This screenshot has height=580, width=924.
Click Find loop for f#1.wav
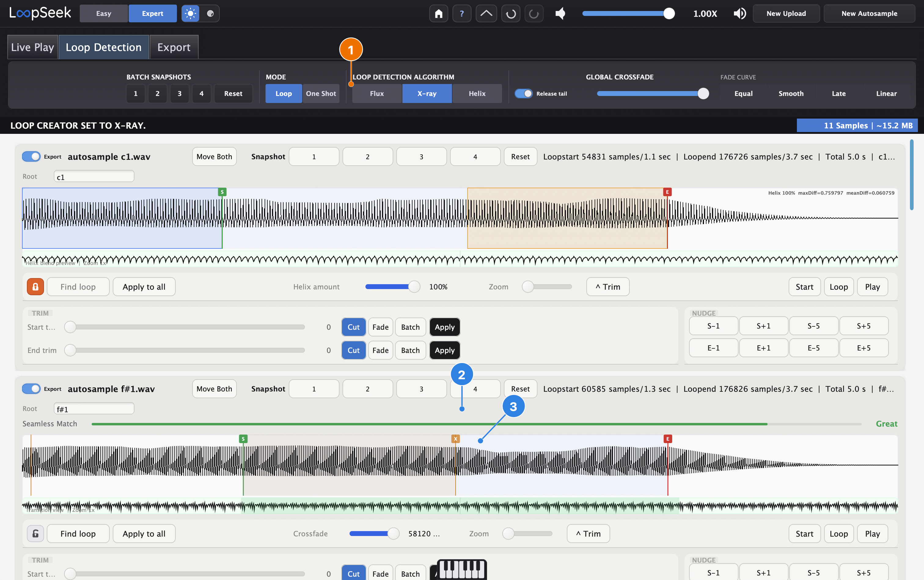pos(78,534)
